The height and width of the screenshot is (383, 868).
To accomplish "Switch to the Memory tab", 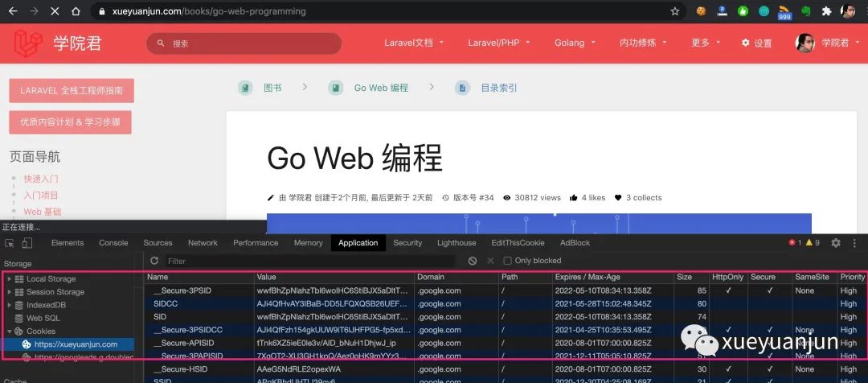I will (309, 243).
